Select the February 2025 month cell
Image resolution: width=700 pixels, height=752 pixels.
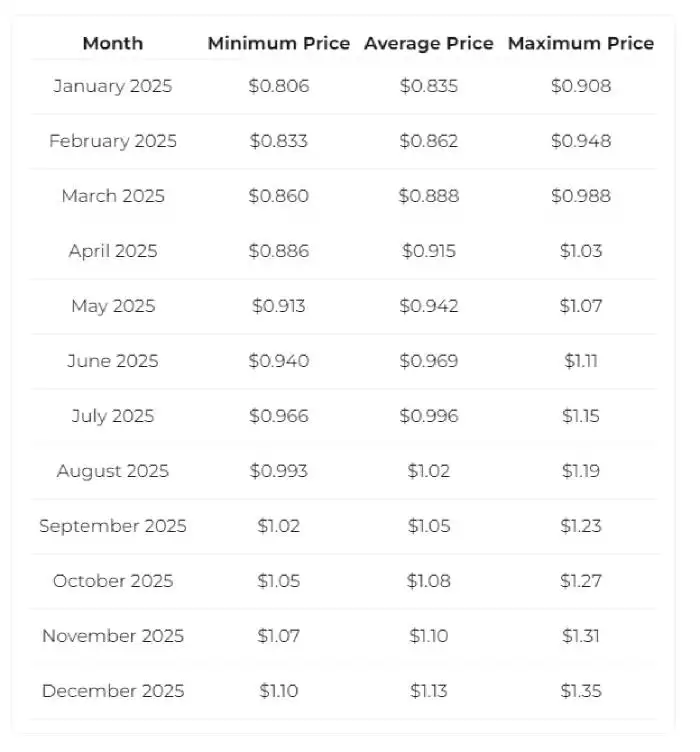click(x=113, y=141)
